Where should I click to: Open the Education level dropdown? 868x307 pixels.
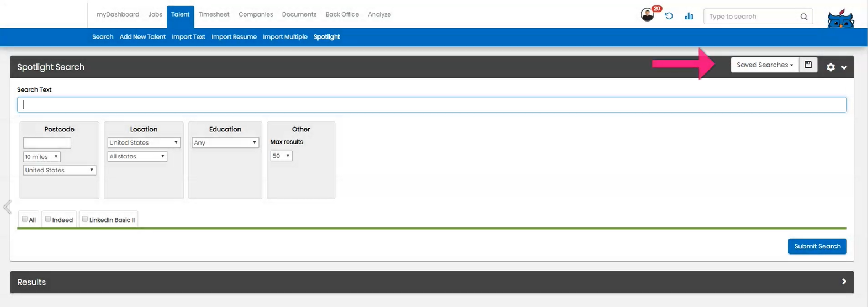[x=225, y=142]
